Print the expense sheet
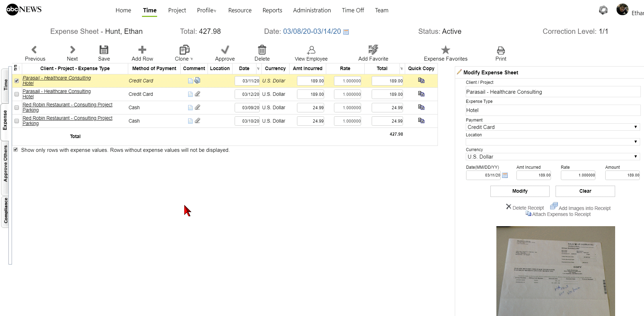Viewport: 644px width, 316px height. click(501, 53)
